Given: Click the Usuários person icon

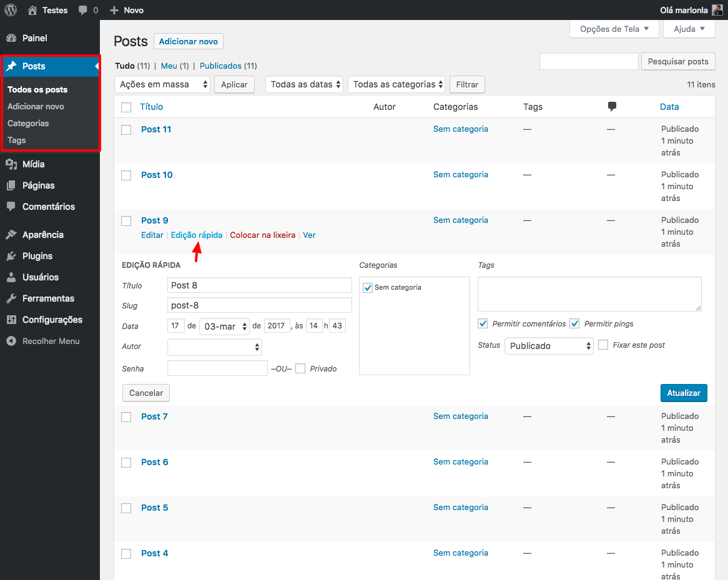Looking at the screenshot, I should pyautogui.click(x=12, y=277).
